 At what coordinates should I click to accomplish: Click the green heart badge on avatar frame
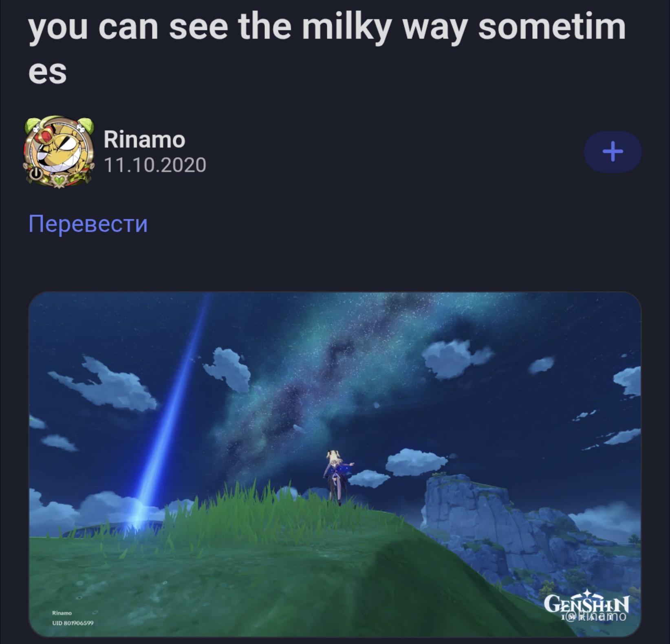[x=60, y=180]
